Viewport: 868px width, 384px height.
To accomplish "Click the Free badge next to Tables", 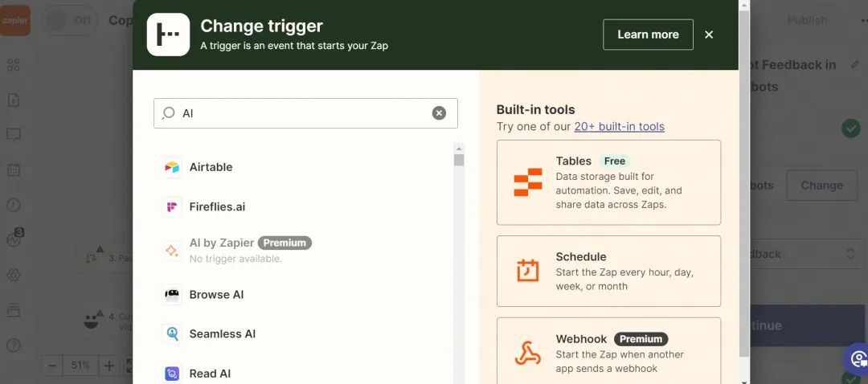I will (615, 161).
